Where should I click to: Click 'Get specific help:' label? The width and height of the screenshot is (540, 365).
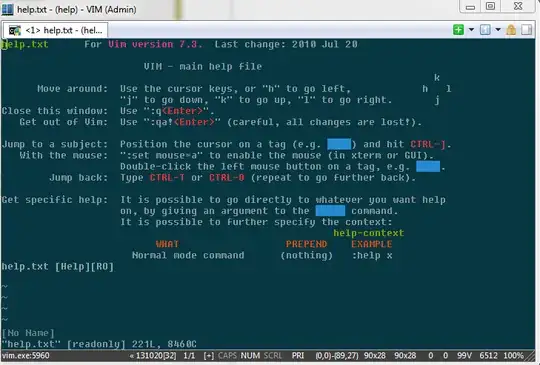(55, 200)
